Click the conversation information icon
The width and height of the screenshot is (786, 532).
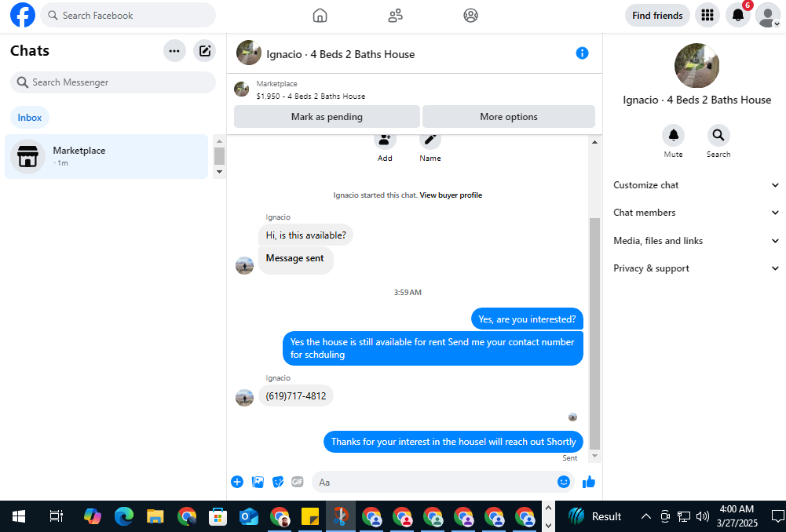coord(582,53)
